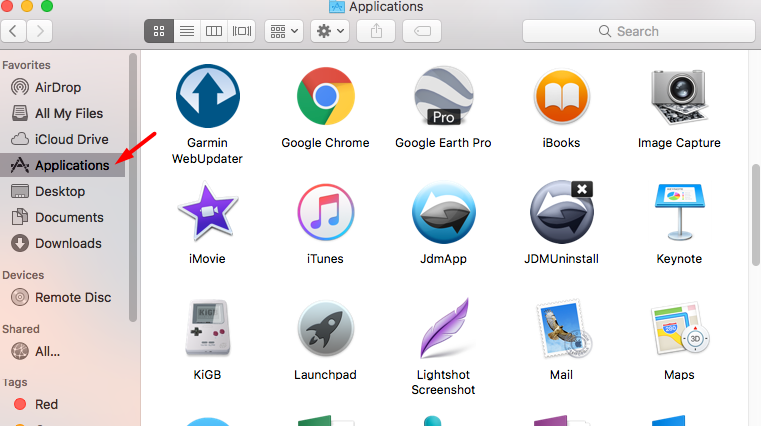Click the KiGB Game Boy icon
This screenshot has height=426, width=761.
[208, 328]
